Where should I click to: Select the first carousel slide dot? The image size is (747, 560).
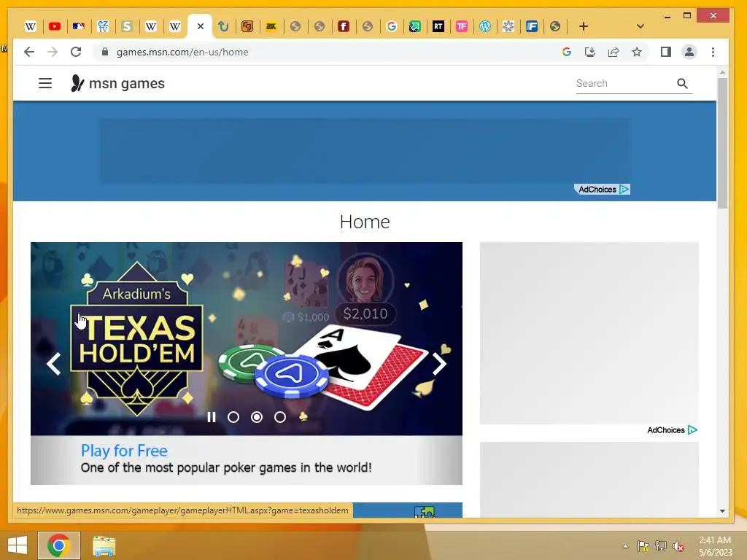pos(233,417)
